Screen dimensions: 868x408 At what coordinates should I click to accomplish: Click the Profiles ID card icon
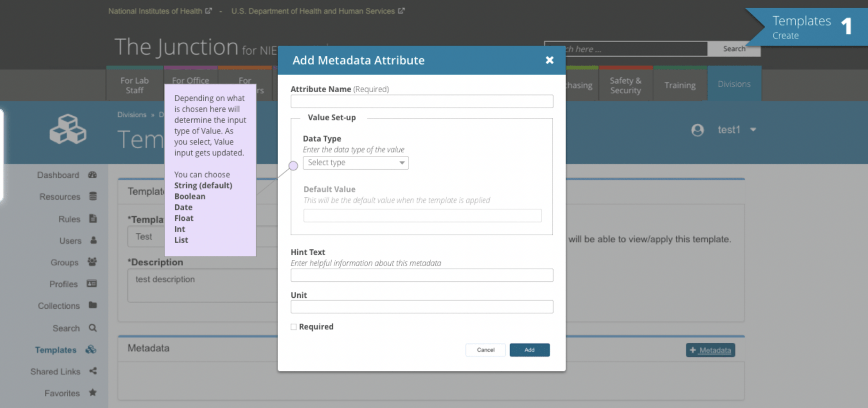pos(92,284)
